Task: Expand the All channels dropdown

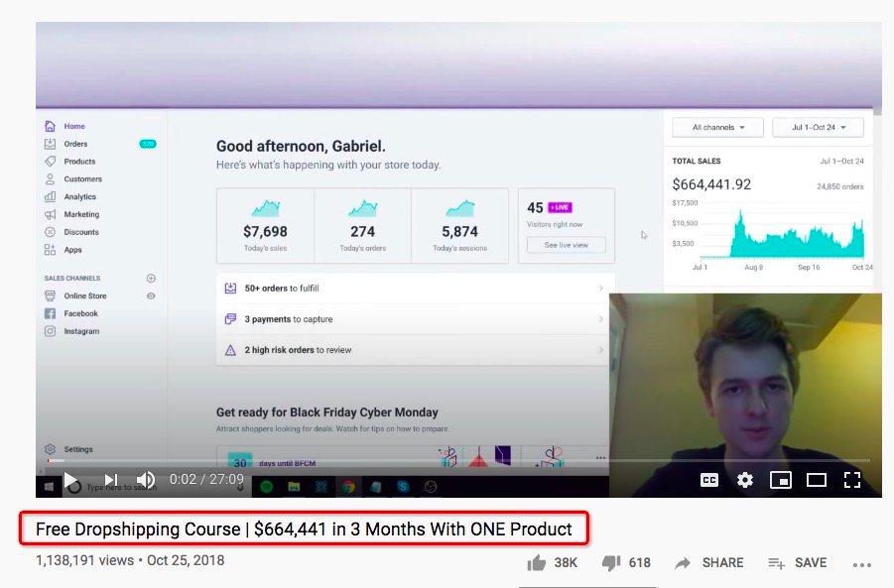Action: coord(717,128)
